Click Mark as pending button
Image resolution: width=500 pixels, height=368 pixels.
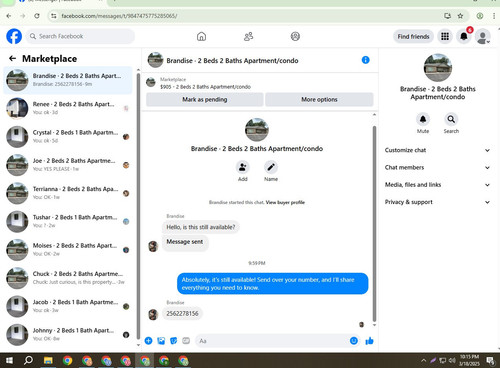pyautogui.click(x=205, y=99)
